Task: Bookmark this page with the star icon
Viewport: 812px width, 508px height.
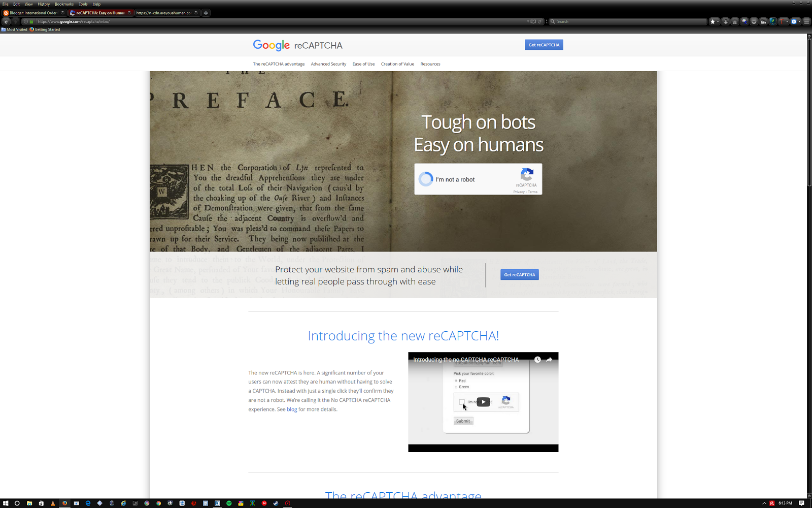Action: click(713, 21)
